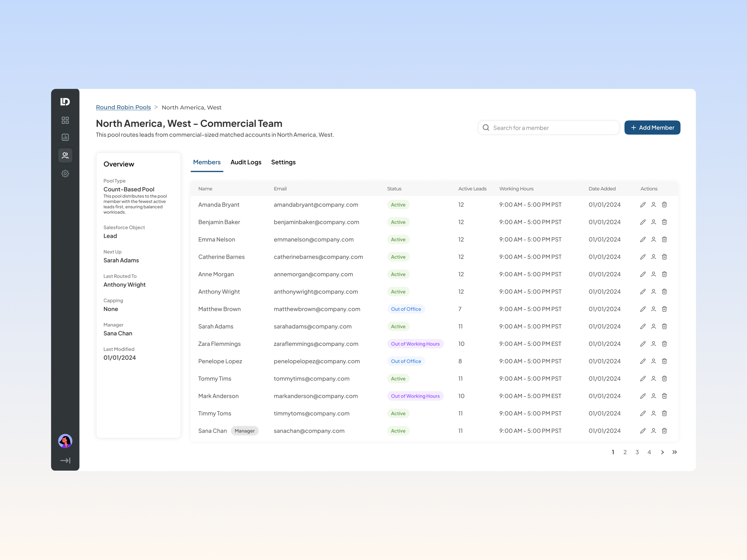Click person icon for Mark Anderson

click(x=653, y=396)
